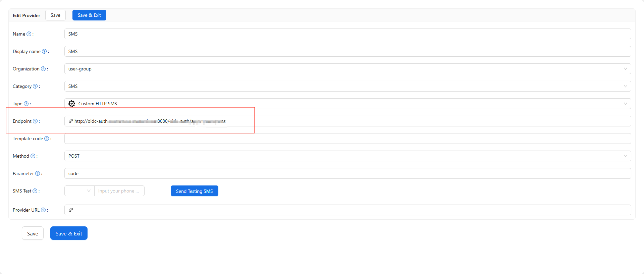Viewport: 644px width, 274px height.
Task: Click the help icon beside Type
Action: click(x=26, y=104)
